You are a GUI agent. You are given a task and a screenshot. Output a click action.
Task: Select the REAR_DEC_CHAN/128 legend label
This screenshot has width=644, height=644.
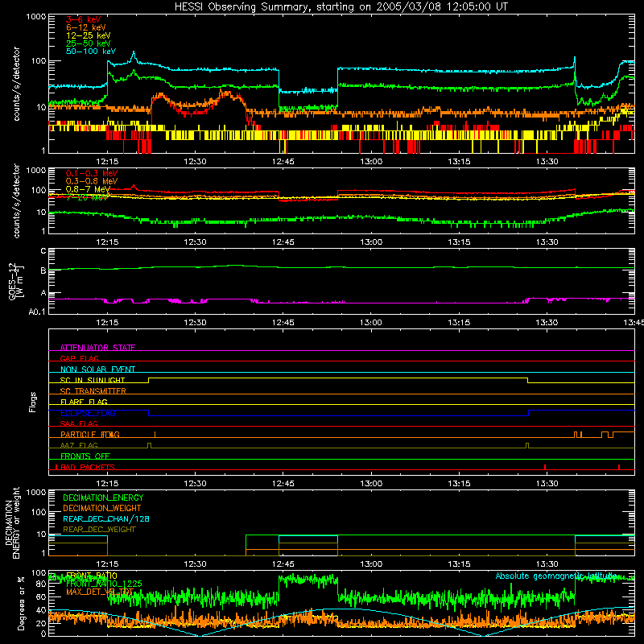click(x=106, y=518)
